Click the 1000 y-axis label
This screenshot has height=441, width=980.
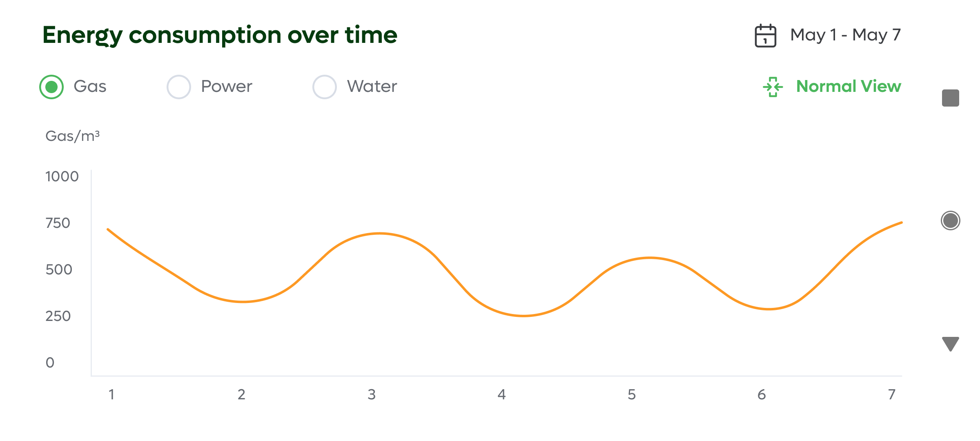[62, 176]
